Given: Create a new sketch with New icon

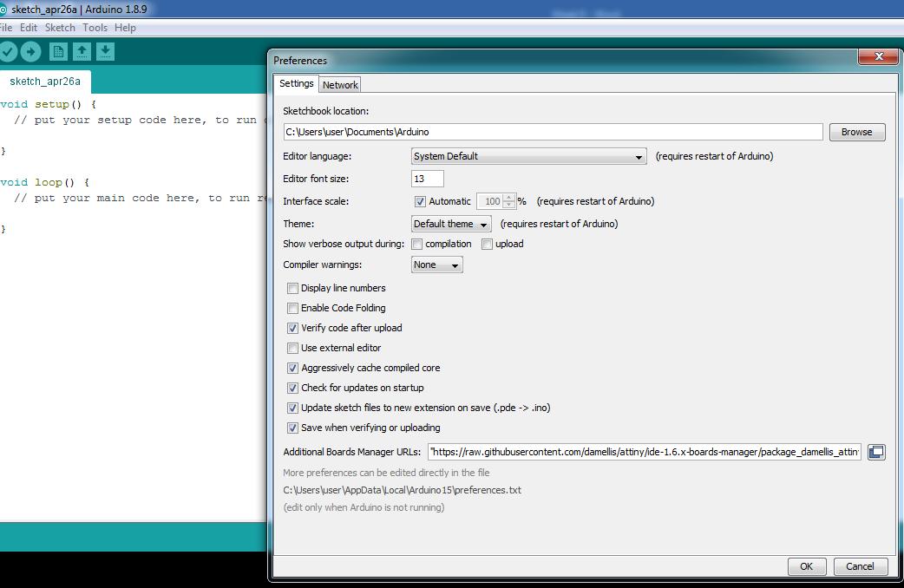Looking at the screenshot, I should point(58,52).
